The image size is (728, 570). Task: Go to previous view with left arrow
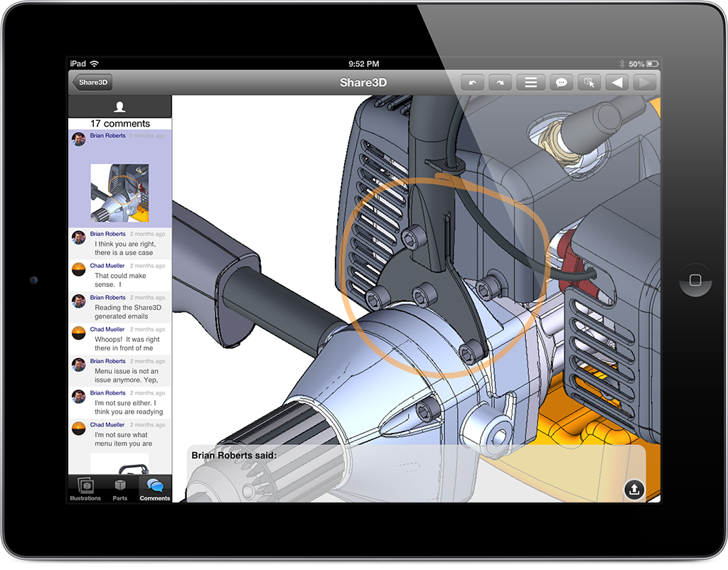point(616,82)
